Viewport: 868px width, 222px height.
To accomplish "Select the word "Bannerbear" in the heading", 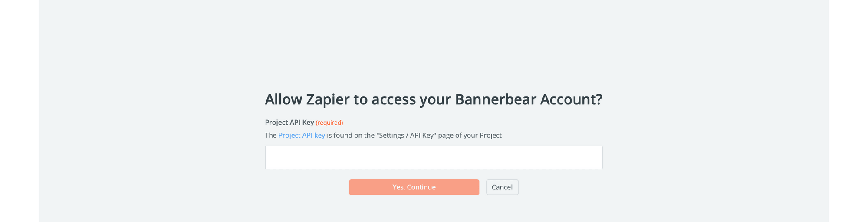I will (x=495, y=99).
